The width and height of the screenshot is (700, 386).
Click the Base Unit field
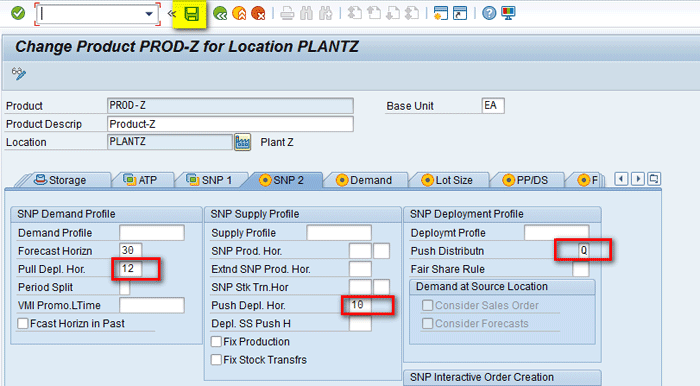[493, 106]
